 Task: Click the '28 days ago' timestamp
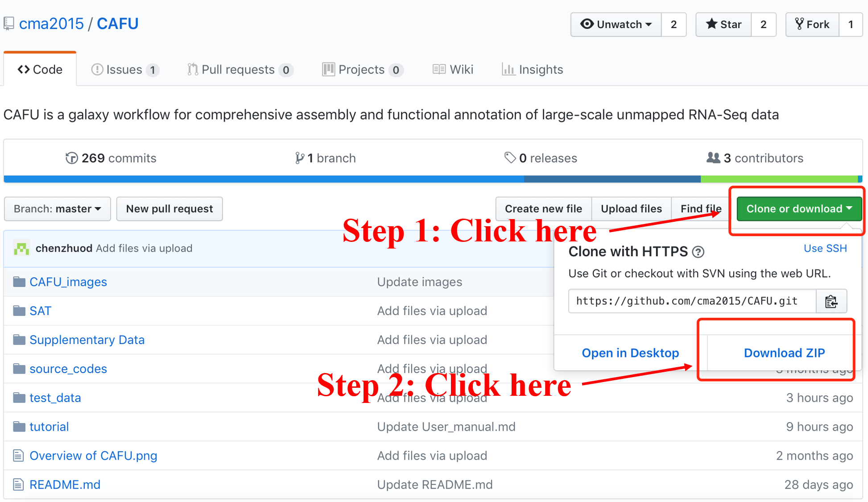(818, 485)
